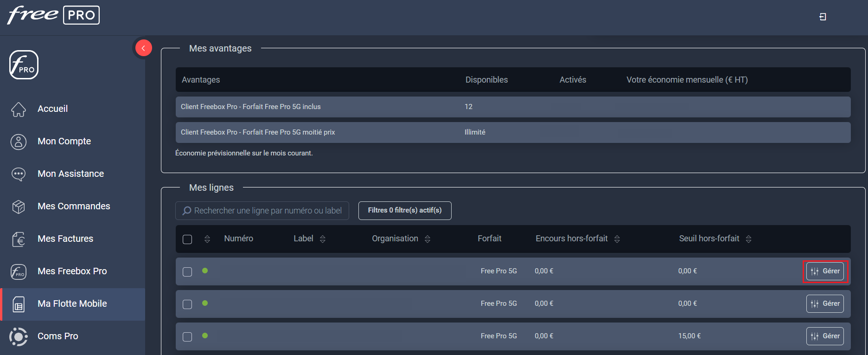Open the Filtres 0 filtre(s) actif(s) button
Image resolution: width=868 pixels, height=355 pixels.
405,210
